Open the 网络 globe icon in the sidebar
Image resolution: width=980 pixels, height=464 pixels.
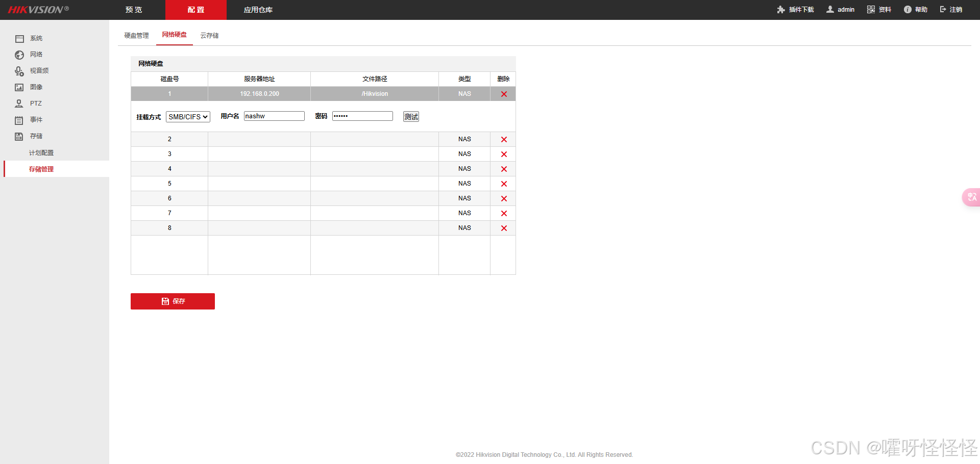click(x=19, y=55)
